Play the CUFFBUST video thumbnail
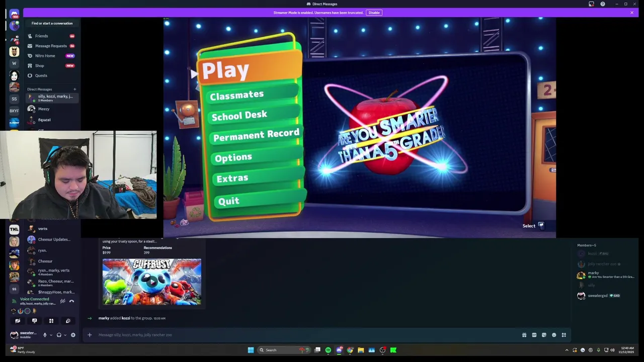This screenshot has width=644, height=362. (151, 282)
